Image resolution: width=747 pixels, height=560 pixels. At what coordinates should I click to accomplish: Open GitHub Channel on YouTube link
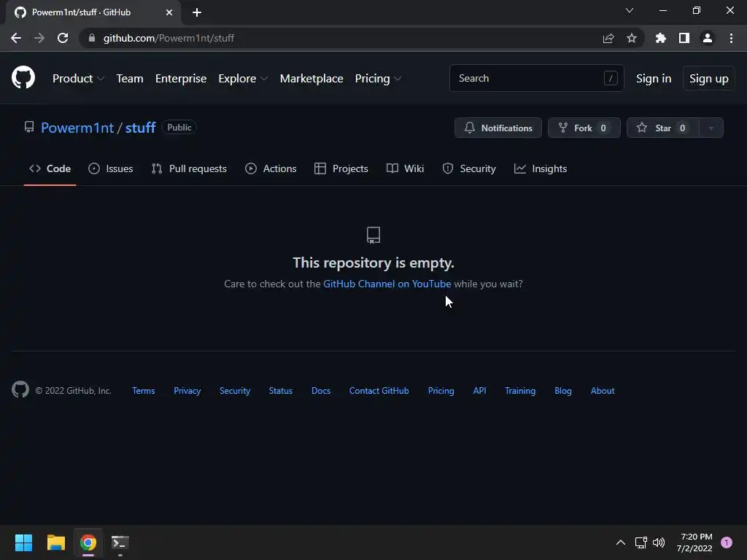[387, 284]
